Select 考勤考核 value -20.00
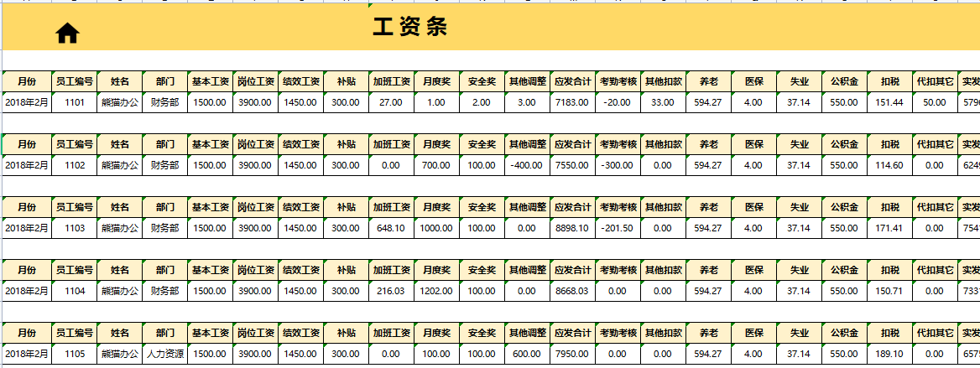Image resolution: width=980 pixels, height=368 pixels. click(618, 102)
